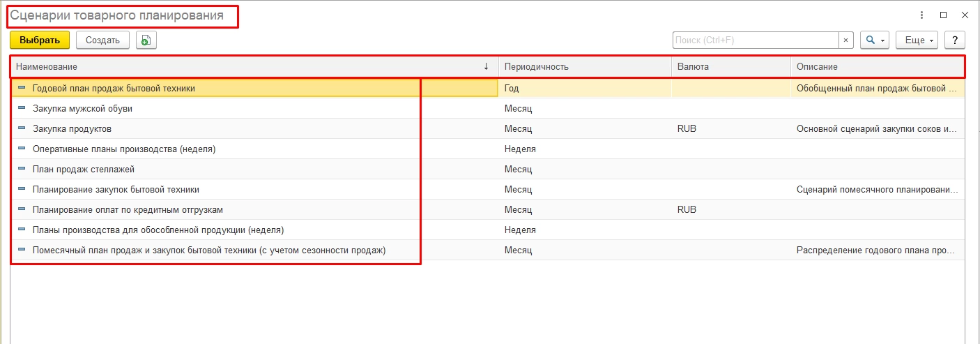Viewport: 980px width, 344px height.
Task: Open the magnifier search dropdown
Action: click(x=874, y=40)
